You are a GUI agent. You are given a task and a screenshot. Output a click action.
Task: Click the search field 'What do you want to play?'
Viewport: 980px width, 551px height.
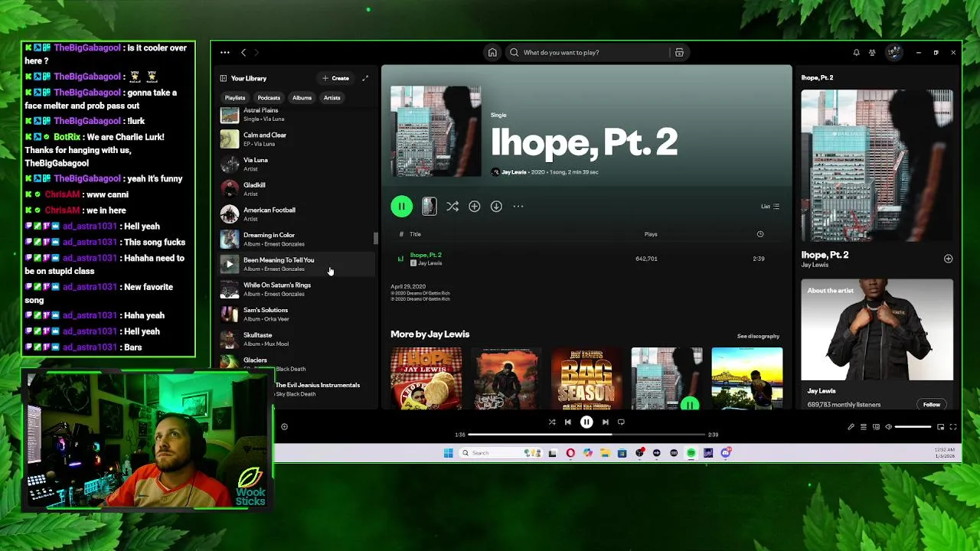click(587, 53)
